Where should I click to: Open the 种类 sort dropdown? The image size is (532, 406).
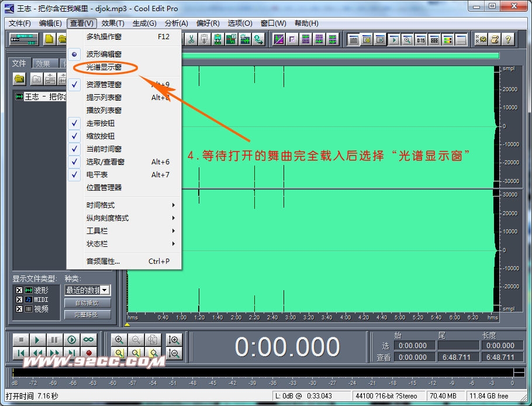click(x=105, y=290)
